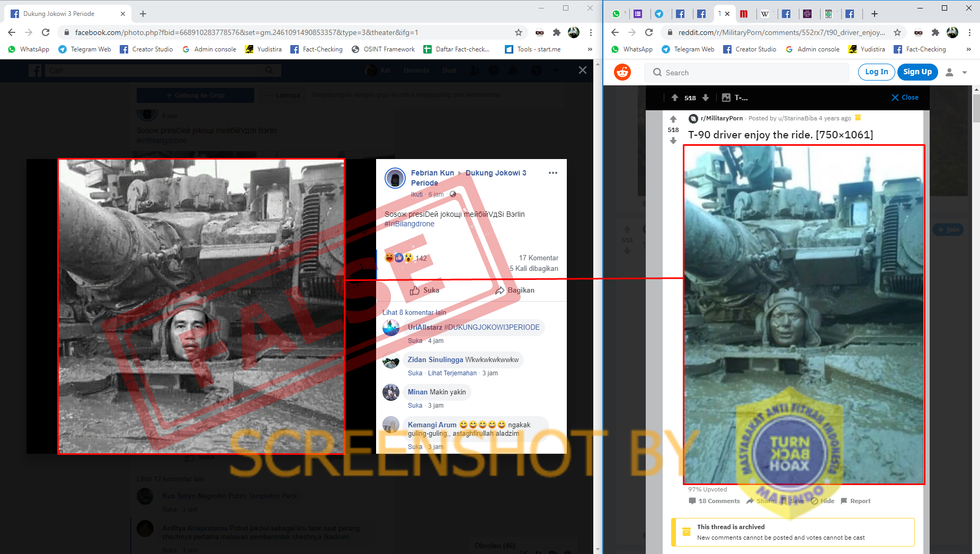The width and height of the screenshot is (980, 554).
Task: Switch to Telegram tab in Reddit window
Action: click(659, 14)
